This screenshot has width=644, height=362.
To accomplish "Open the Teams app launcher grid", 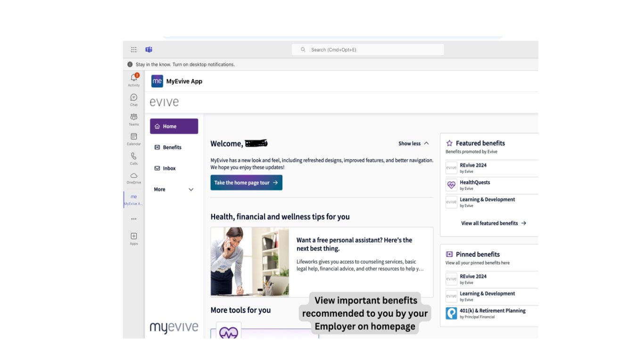I will coord(134,49).
